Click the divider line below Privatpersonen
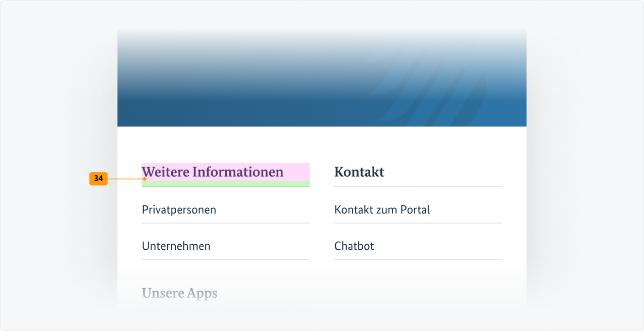 pyautogui.click(x=225, y=222)
